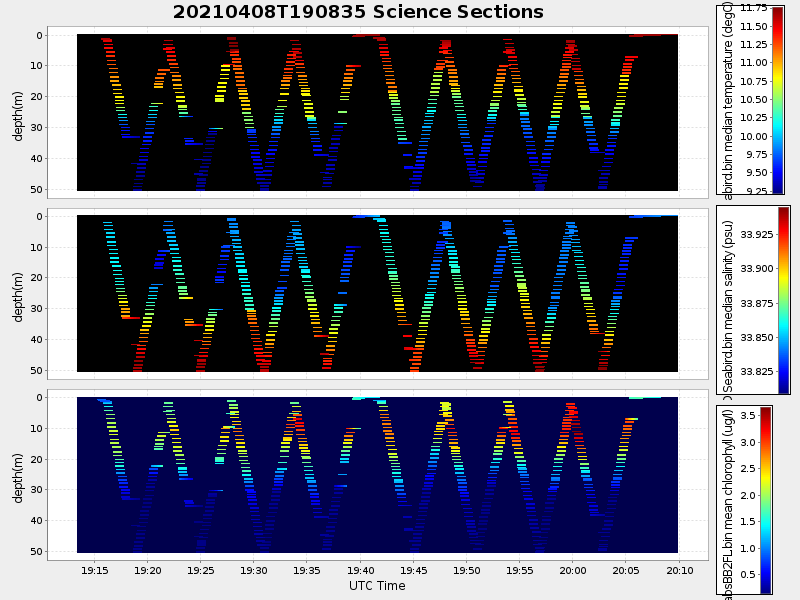This screenshot has height=600, width=800.
Task: Click the chlorophyll color bar
Action: point(765,500)
